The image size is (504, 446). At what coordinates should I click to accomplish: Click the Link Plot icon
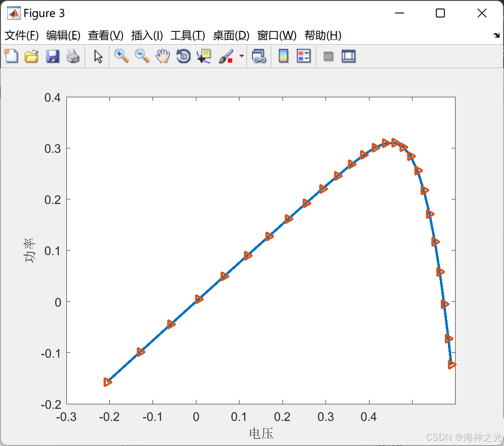[x=259, y=56]
